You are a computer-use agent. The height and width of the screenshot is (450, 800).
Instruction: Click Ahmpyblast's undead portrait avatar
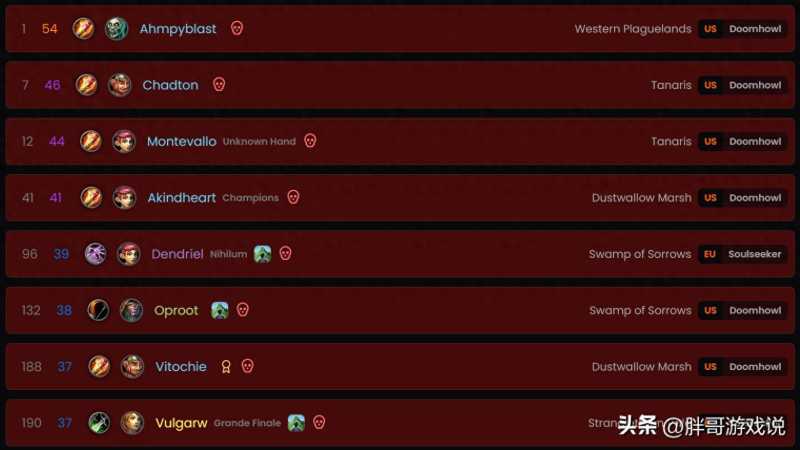coord(116,29)
